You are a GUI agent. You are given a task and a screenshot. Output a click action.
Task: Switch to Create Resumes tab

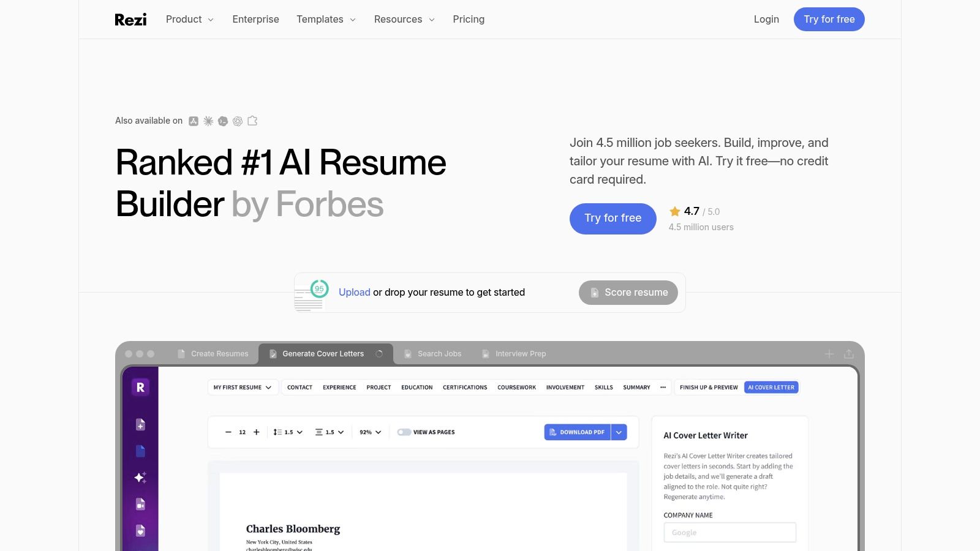[x=213, y=354]
